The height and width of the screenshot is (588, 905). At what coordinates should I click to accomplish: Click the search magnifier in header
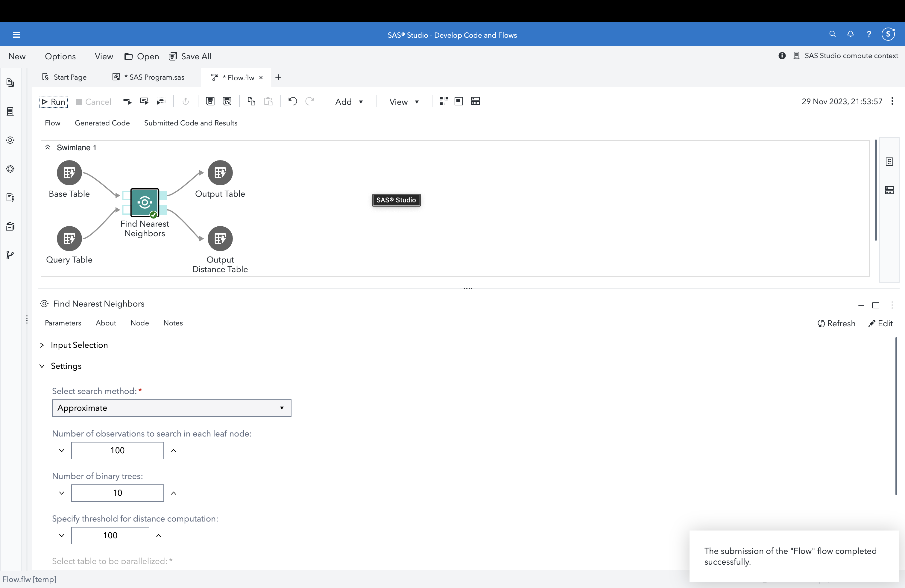click(832, 34)
